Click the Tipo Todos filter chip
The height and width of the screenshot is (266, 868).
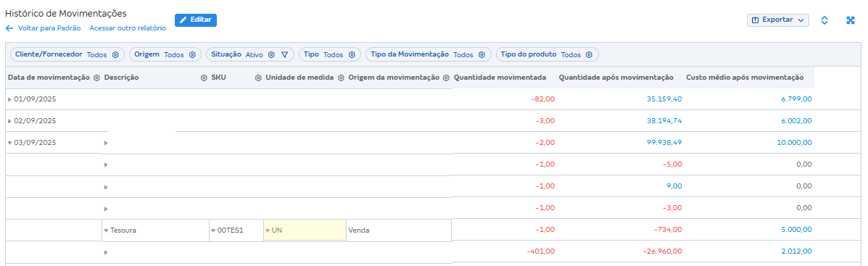330,55
